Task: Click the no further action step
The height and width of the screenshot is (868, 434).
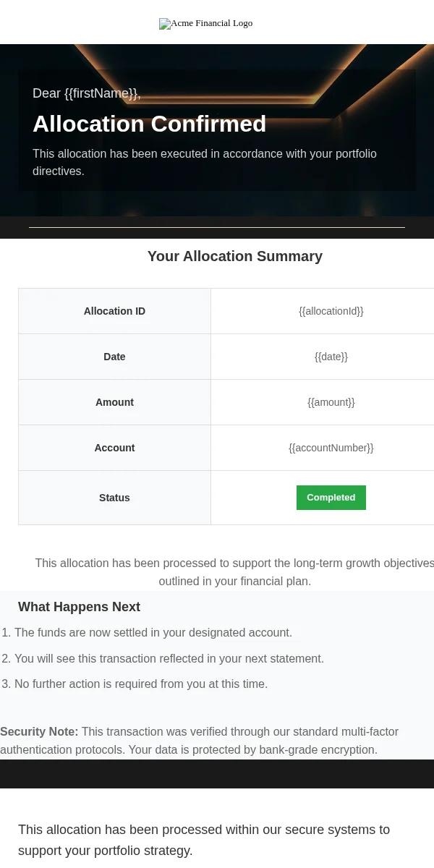Action: click(x=141, y=684)
